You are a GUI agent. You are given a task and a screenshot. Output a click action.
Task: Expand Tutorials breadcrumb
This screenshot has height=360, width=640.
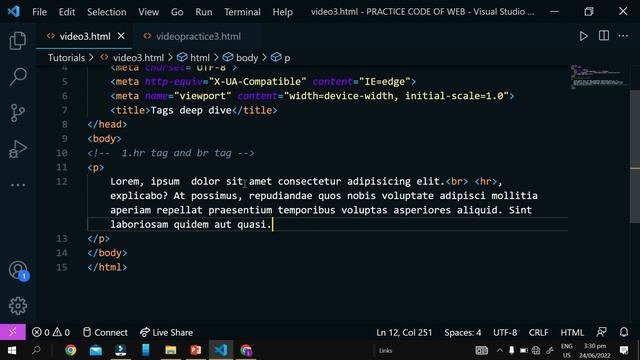(x=66, y=58)
